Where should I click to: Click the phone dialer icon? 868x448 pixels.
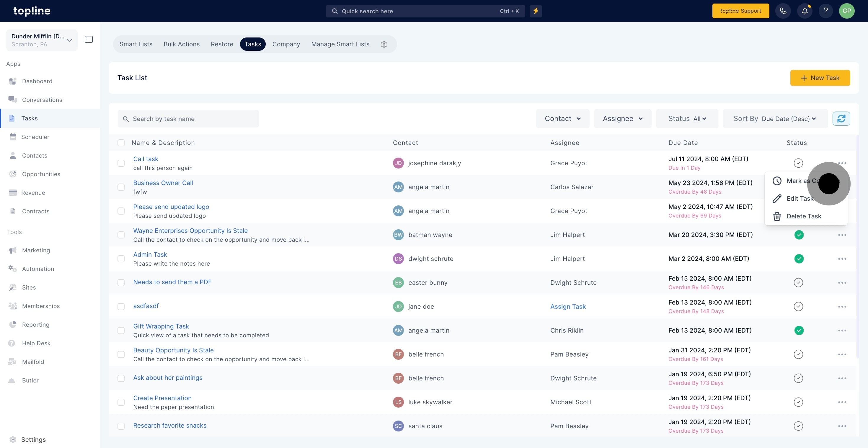[x=783, y=11]
